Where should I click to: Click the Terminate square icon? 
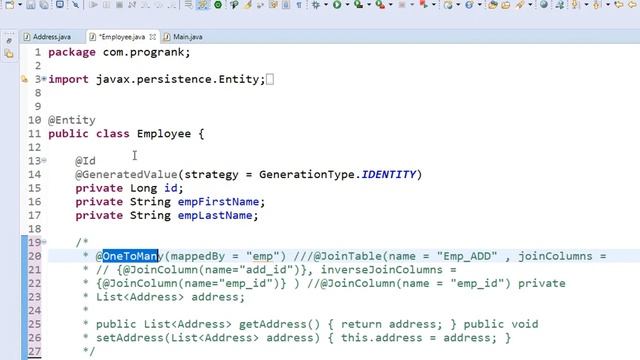click(x=119, y=4)
